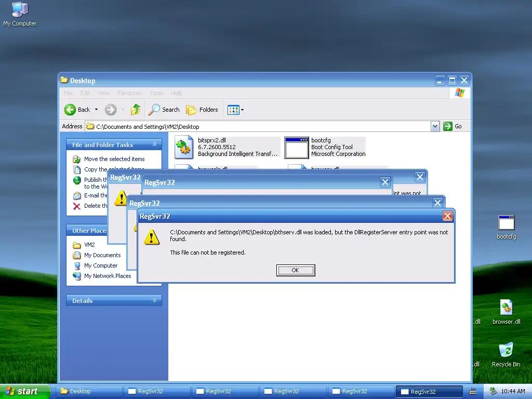Open the Favorites menu
The height and width of the screenshot is (399, 532).
(129, 93)
